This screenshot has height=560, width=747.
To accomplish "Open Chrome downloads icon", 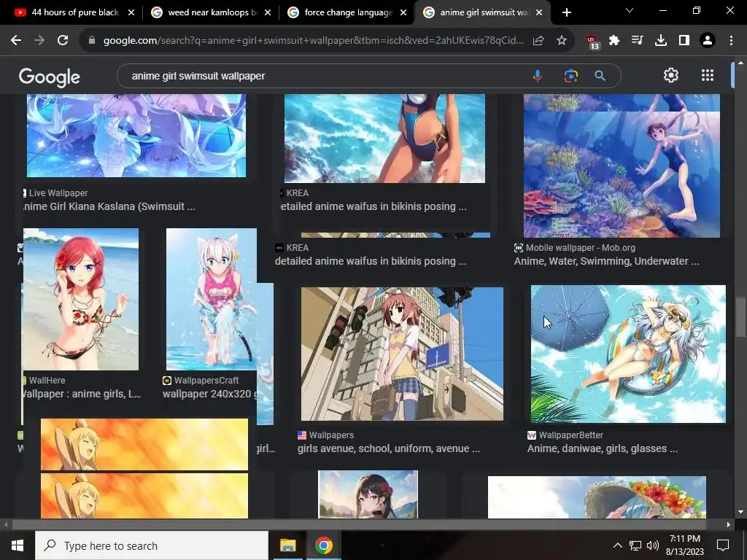I will [x=661, y=41].
